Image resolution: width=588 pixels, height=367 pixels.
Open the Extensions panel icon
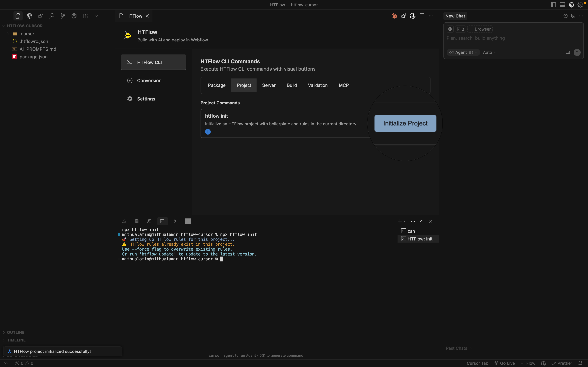click(x=85, y=16)
